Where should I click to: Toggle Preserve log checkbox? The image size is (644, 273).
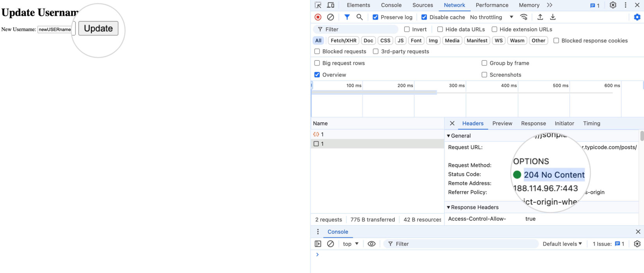(x=376, y=17)
